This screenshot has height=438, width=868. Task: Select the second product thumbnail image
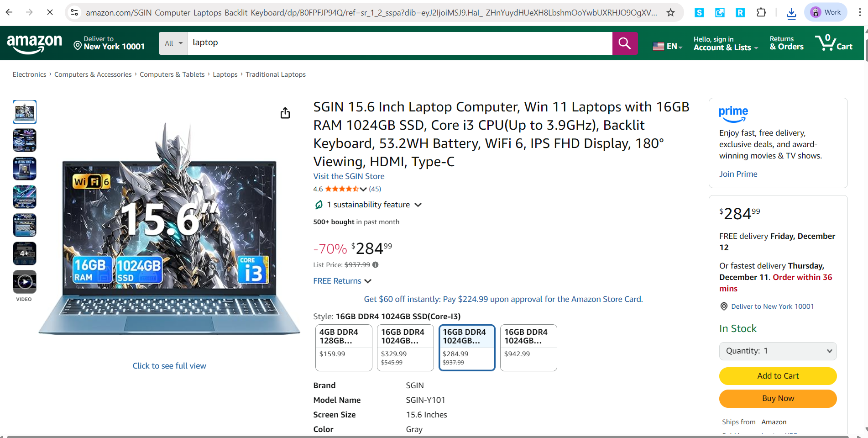click(25, 140)
